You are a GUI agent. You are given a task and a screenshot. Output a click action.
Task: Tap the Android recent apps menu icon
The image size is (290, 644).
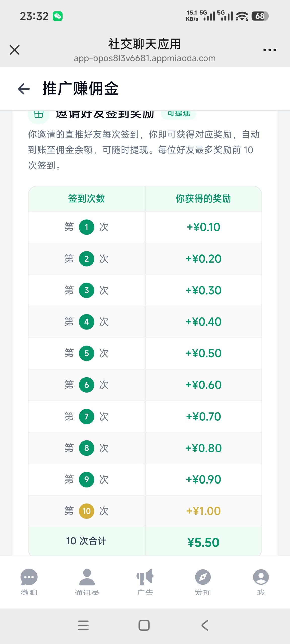[83, 625]
